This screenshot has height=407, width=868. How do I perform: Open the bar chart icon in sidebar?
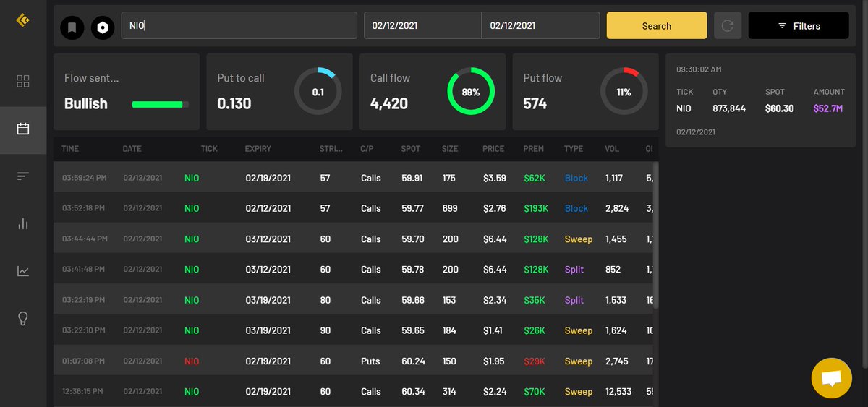click(x=23, y=223)
